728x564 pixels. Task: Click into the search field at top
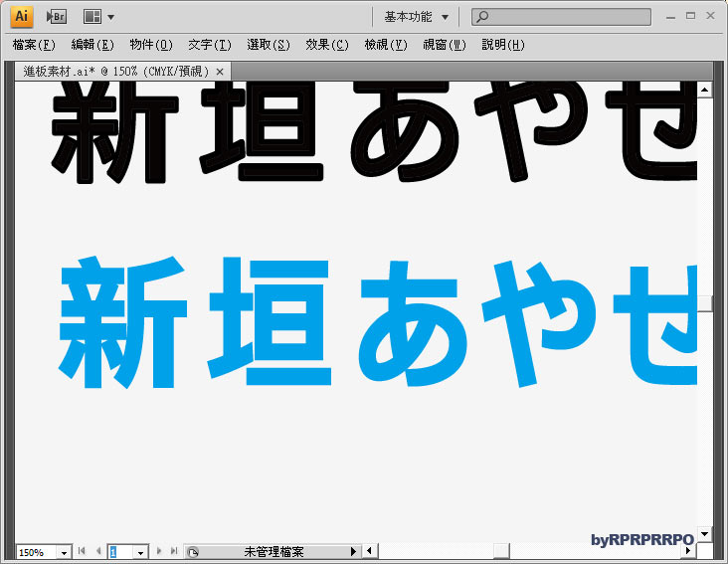(561, 17)
